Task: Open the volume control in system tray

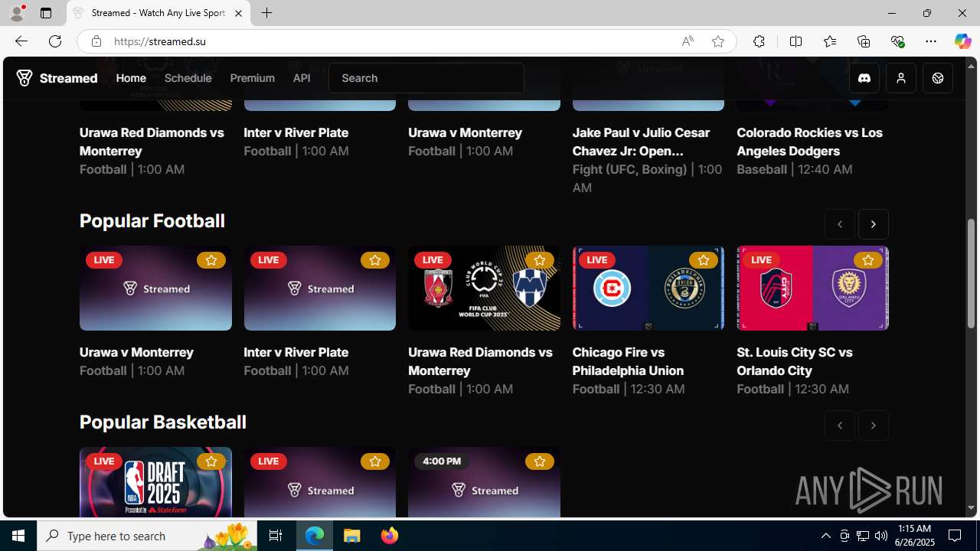Action: coord(881,536)
